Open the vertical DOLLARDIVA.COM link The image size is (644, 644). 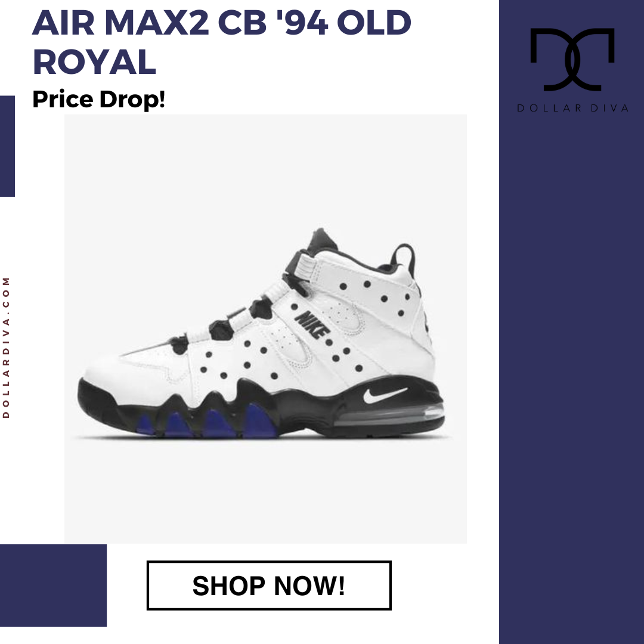point(6,348)
